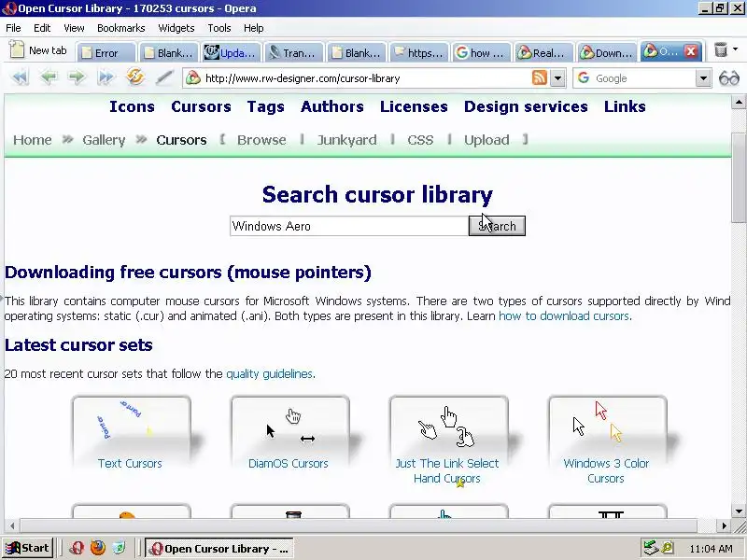747x560 pixels.
Task: Switch to the https... tab
Action: pyautogui.click(x=418, y=52)
